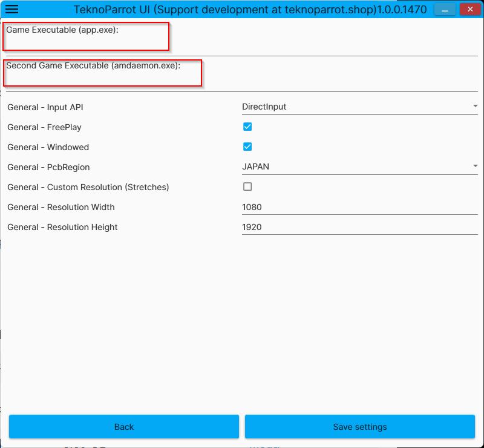Screen dimensions: 484x448
Task: Click the General - Resolution Height label
Action: click(x=62, y=227)
